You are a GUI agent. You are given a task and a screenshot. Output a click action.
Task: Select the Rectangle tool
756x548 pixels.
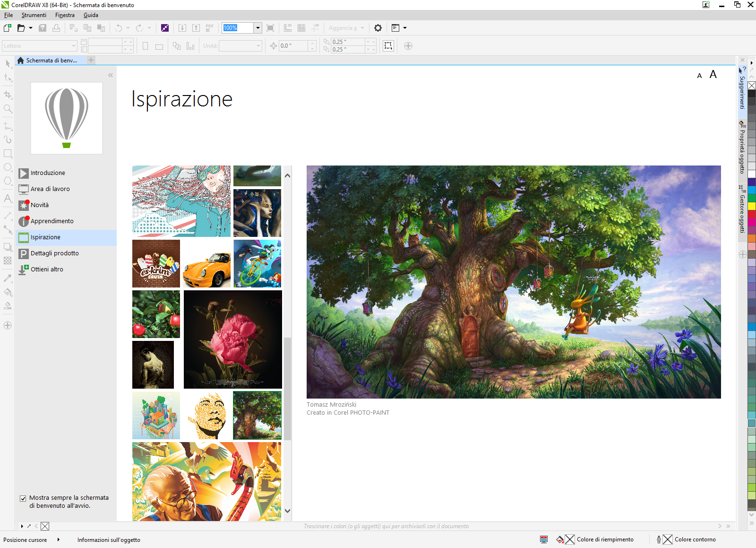[x=8, y=154]
